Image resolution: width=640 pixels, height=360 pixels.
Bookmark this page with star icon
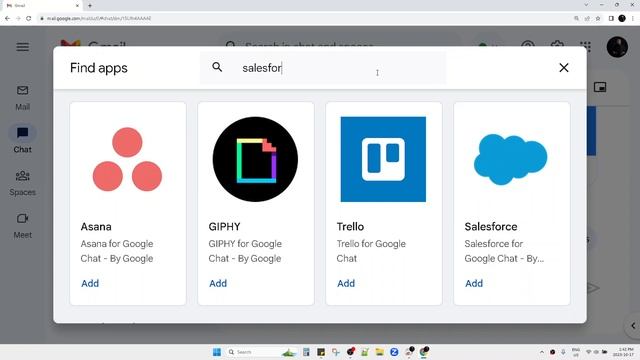click(x=598, y=18)
